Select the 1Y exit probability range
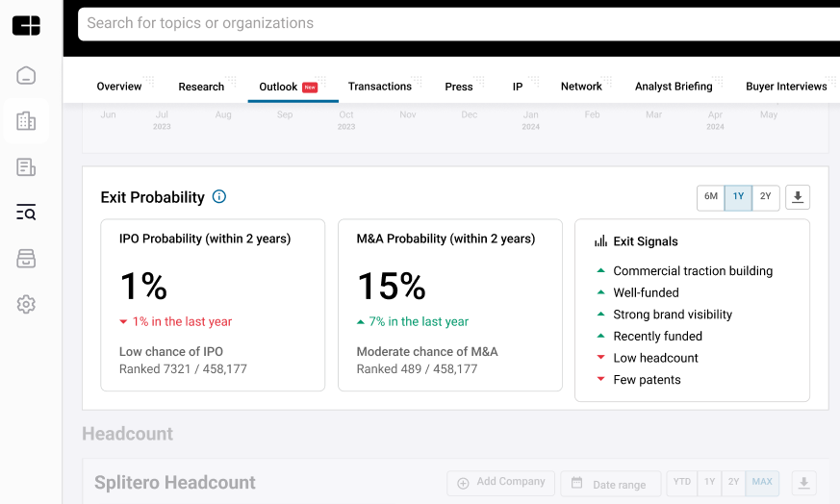840x504 pixels. point(739,197)
